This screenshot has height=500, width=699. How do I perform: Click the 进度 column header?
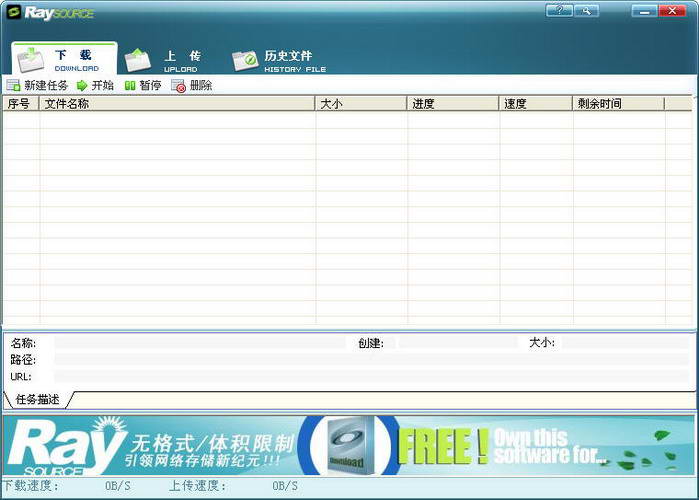[x=453, y=103]
